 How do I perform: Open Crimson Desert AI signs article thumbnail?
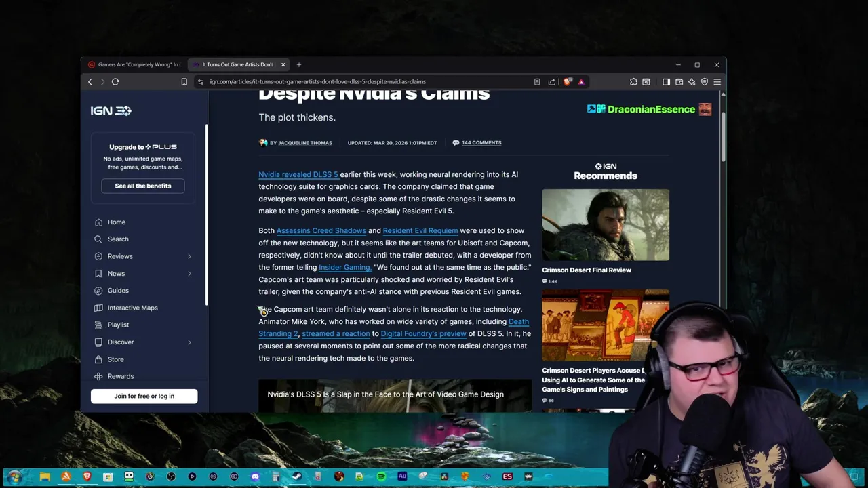pyautogui.click(x=606, y=326)
